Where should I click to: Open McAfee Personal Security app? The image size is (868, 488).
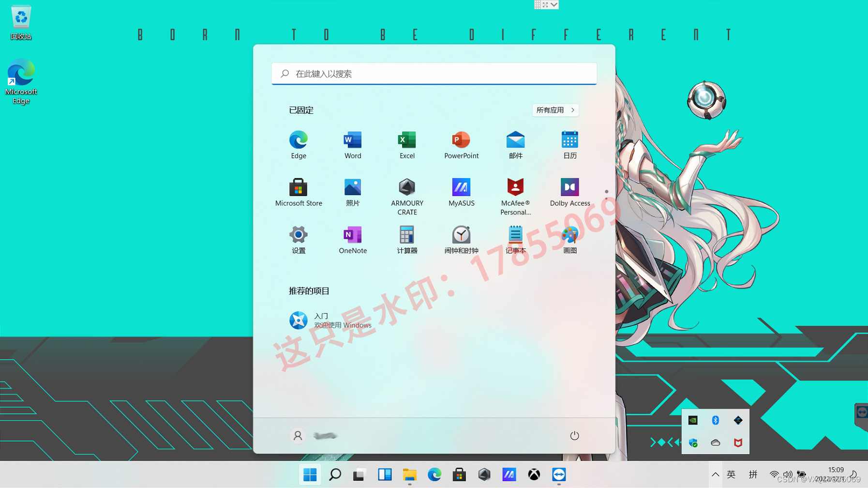pos(515,197)
